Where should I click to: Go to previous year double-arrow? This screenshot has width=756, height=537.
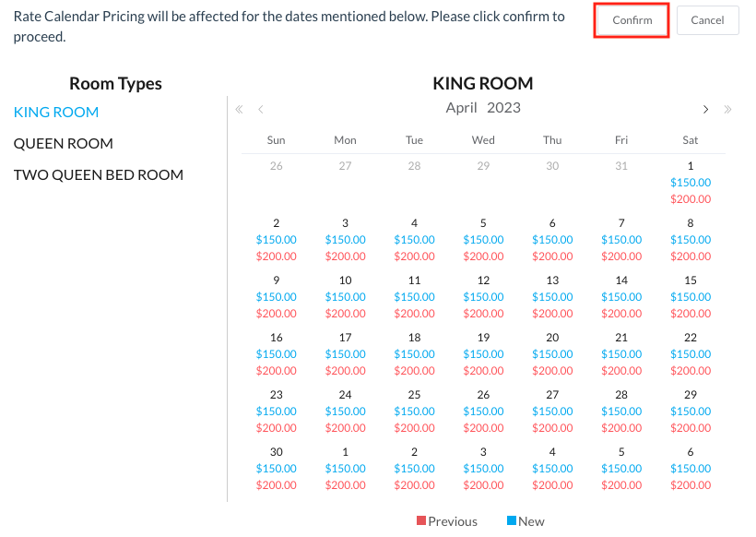tap(240, 109)
